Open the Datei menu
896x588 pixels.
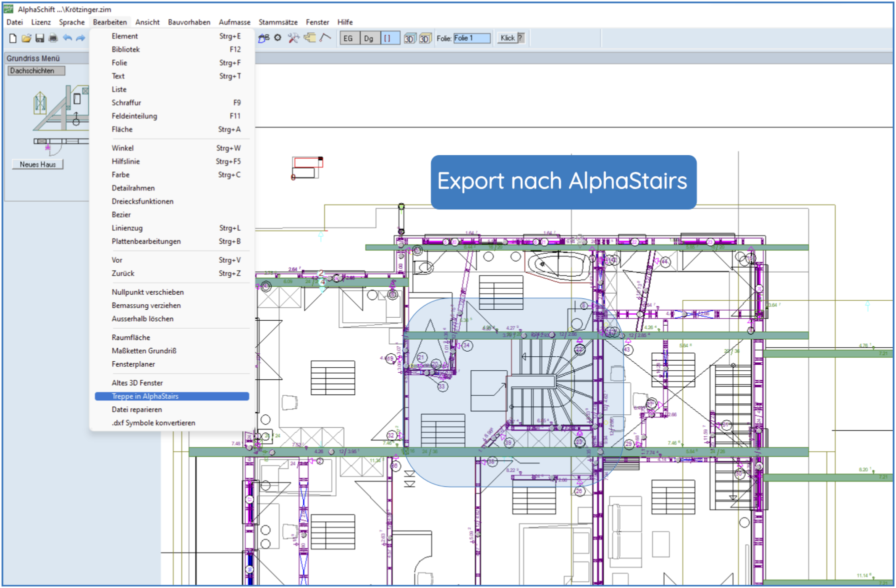pyautogui.click(x=15, y=22)
